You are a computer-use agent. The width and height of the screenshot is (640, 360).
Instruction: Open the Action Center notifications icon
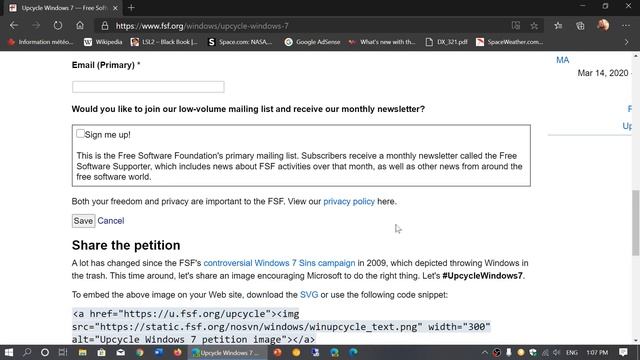tap(623, 352)
